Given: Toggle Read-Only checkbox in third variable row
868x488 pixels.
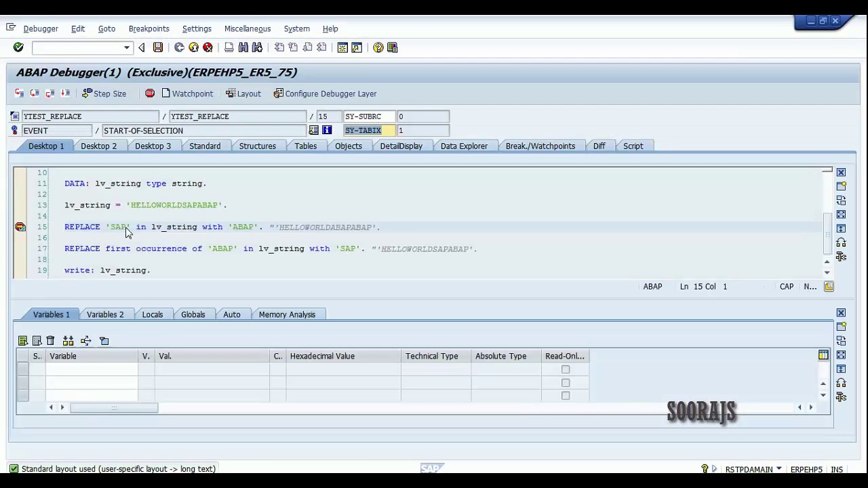Looking at the screenshot, I should point(566,395).
